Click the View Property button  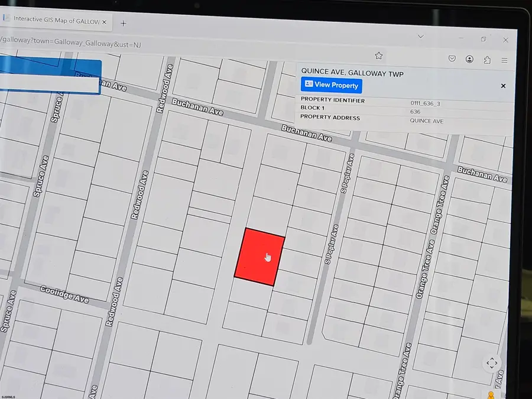(331, 85)
